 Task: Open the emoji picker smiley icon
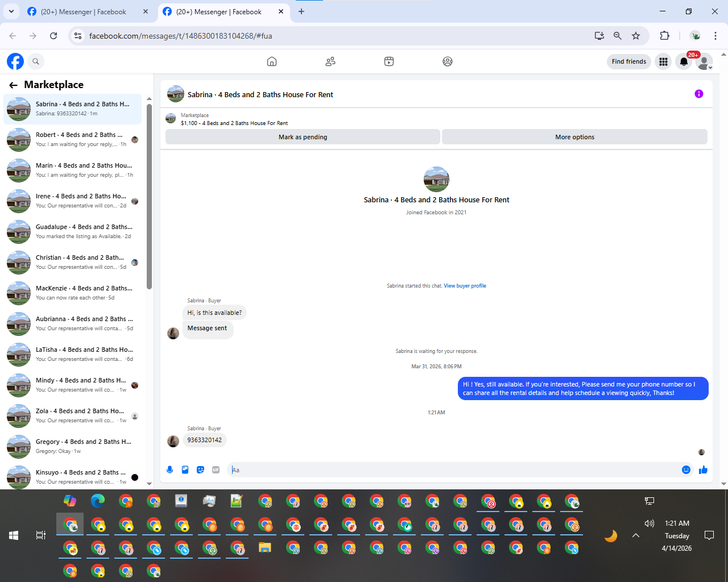point(686,469)
